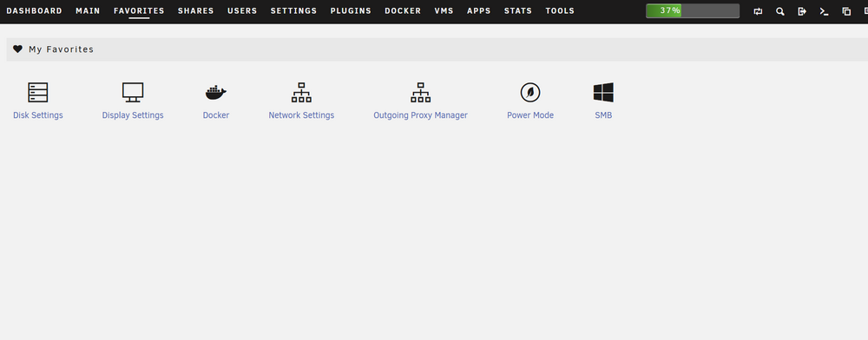
Task: Open the terminal prompt icon
Action: pyautogui.click(x=825, y=11)
